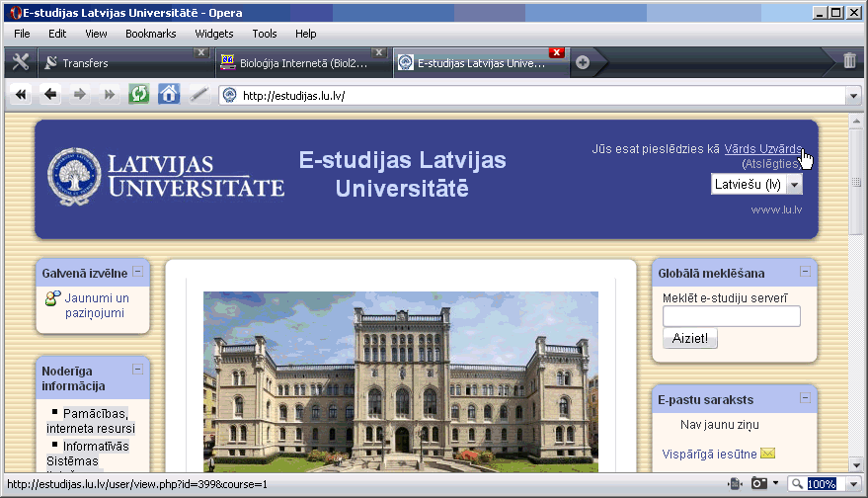Click the E-studijas Latvijas Universitātē heading
The height and width of the screenshot is (498, 868).
(x=403, y=174)
